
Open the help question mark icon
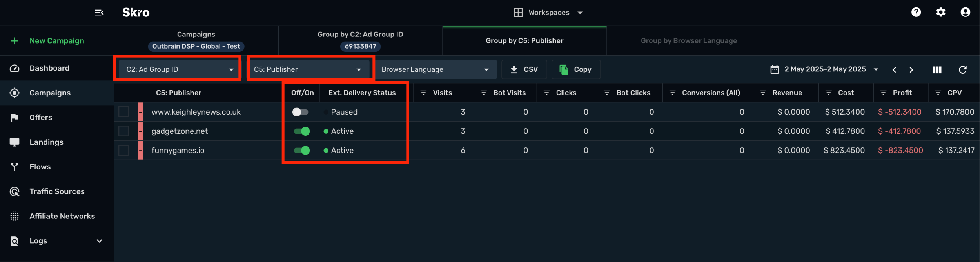pyautogui.click(x=916, y=13)
